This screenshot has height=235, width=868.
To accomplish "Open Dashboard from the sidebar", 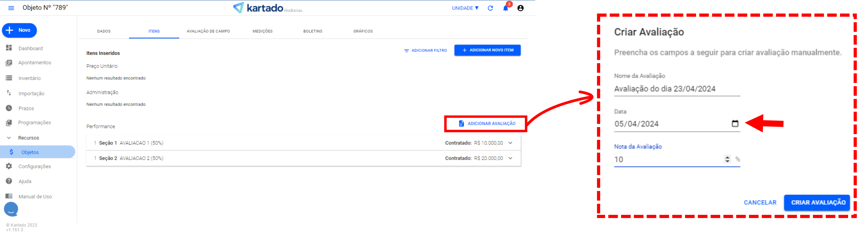I will click(30, 48).
